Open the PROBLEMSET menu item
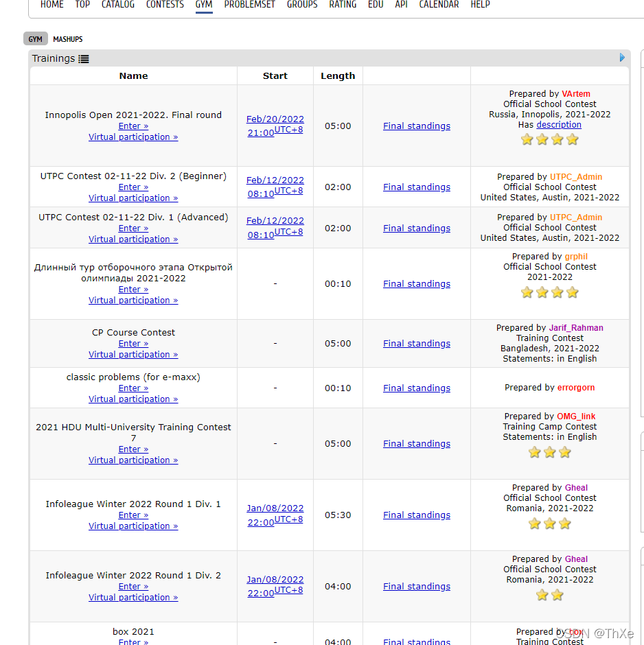Viewport: 644px width, 645px height. coord(249,5)
